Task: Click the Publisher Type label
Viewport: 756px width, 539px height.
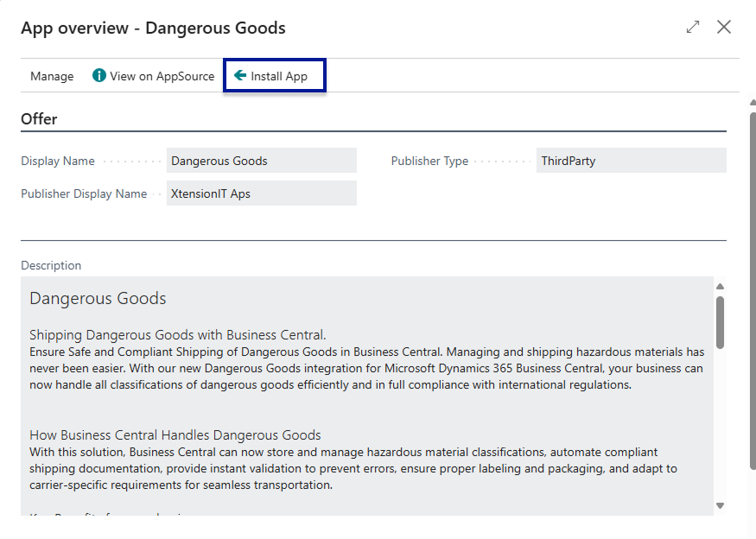Action: click(x=429, y=161)
